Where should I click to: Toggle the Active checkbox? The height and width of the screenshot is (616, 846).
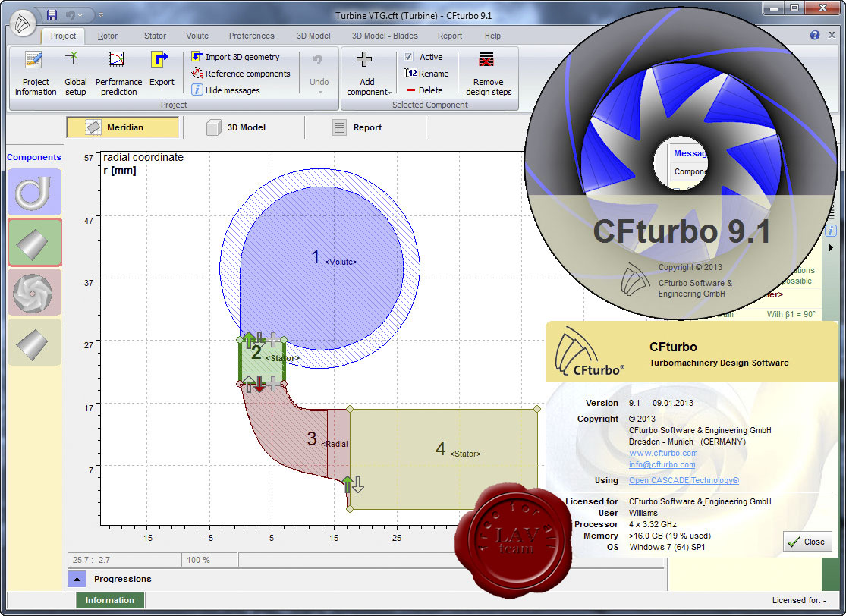[409, 57]
